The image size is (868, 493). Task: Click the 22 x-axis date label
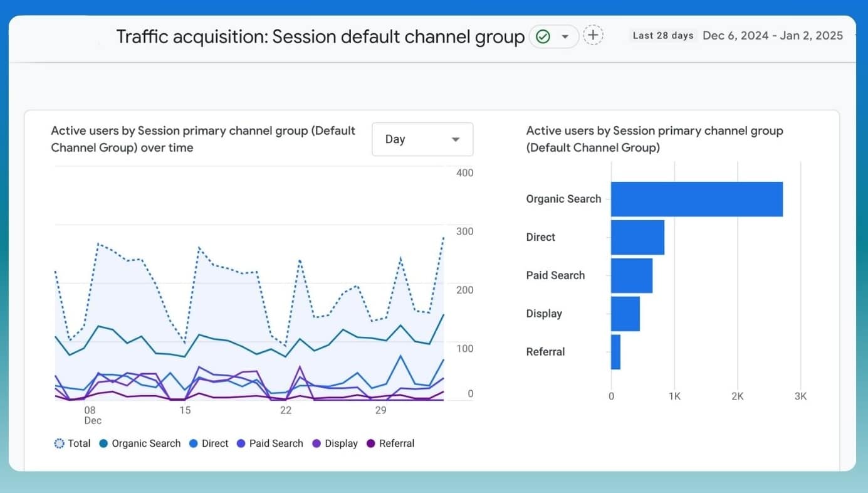pyautogui.click(x=286, y=410)
